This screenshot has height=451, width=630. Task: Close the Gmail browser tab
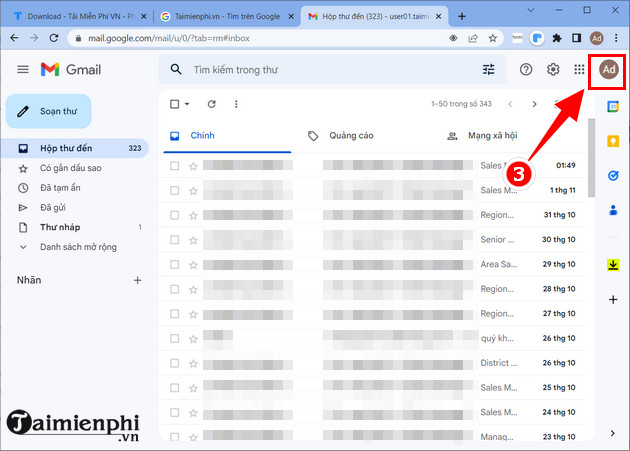coord(438,16)
